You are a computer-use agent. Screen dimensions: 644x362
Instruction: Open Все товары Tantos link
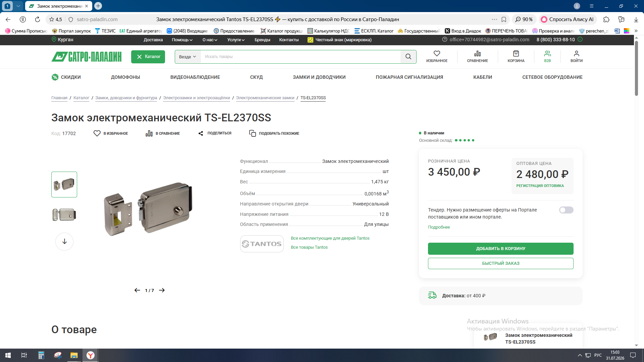(x=309, y=247)
